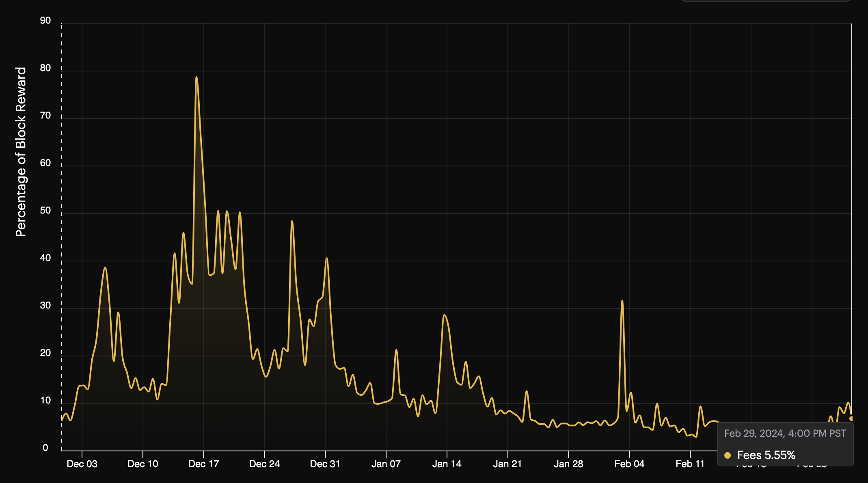Click the Percentage of Block Reward axis title
This screenshot has height=483, width=868.
(21, 152)
